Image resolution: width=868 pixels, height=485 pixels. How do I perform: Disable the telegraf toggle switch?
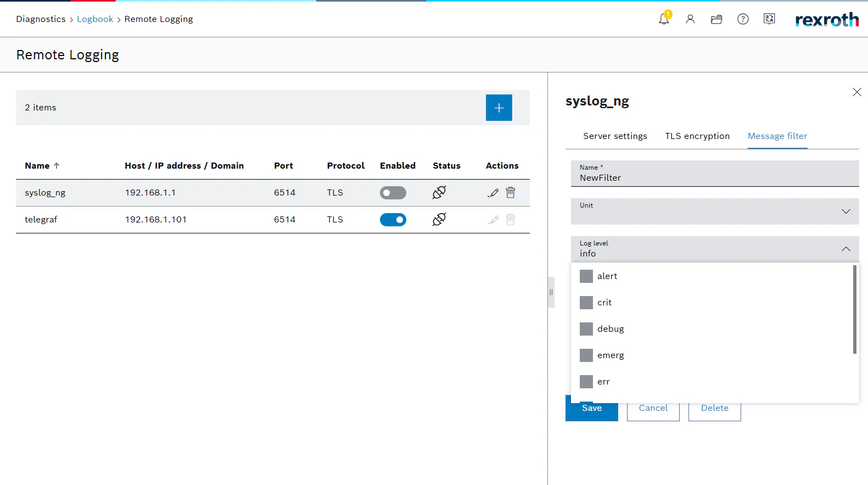[393, 220]
